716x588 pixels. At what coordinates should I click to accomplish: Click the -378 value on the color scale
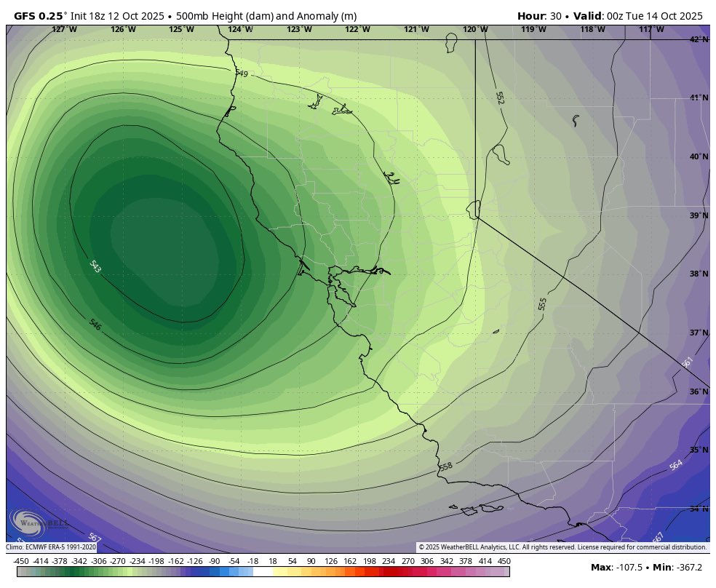[60, 561]
